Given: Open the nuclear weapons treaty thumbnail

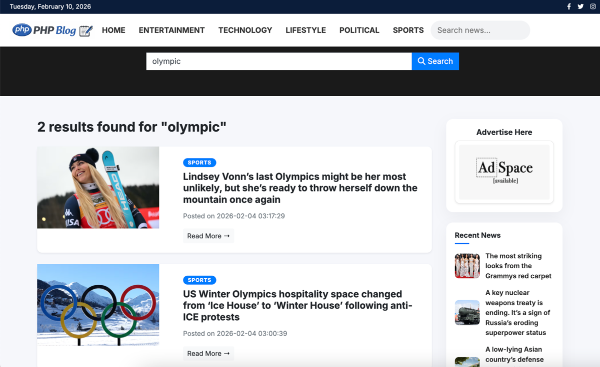Looking at the screenshot, I should click(x=467, y=312).
